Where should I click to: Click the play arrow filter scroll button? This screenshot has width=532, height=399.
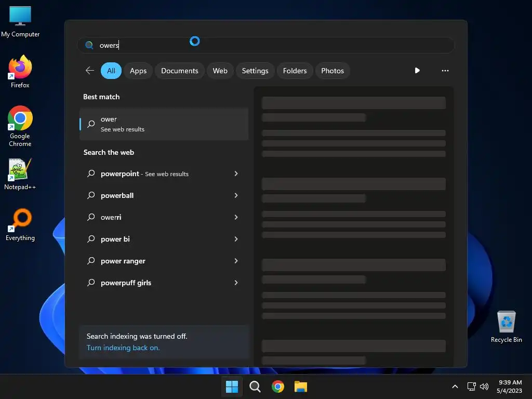coord(417,71)
